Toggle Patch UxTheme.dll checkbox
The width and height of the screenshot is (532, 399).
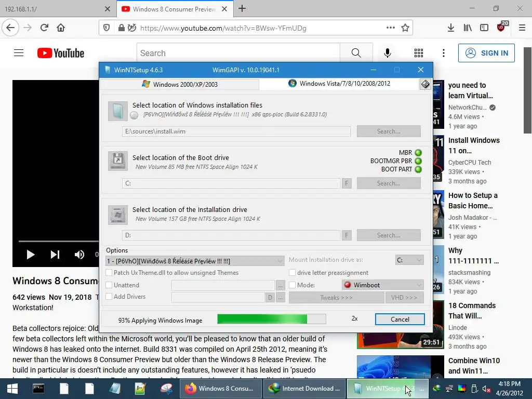[109, 272]
